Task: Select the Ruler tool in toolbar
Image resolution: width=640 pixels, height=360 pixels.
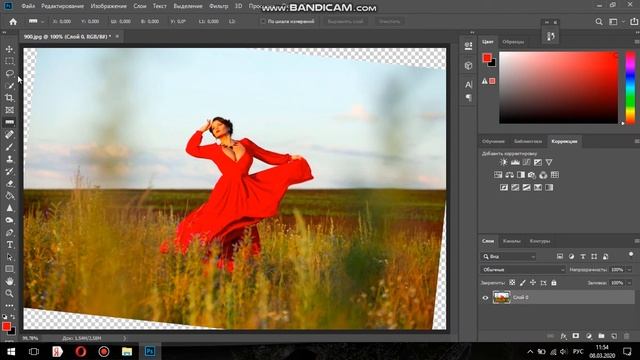Action: click(9, 122)
